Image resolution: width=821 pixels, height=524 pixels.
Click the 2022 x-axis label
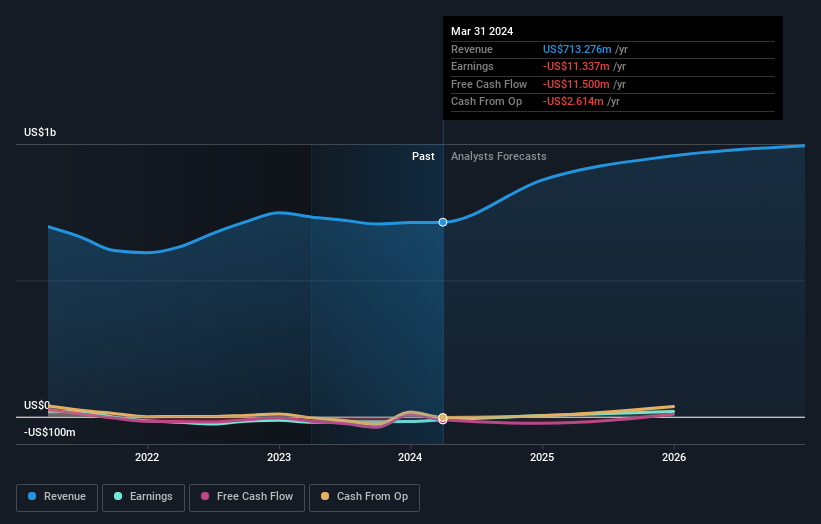tap(147, 457)
